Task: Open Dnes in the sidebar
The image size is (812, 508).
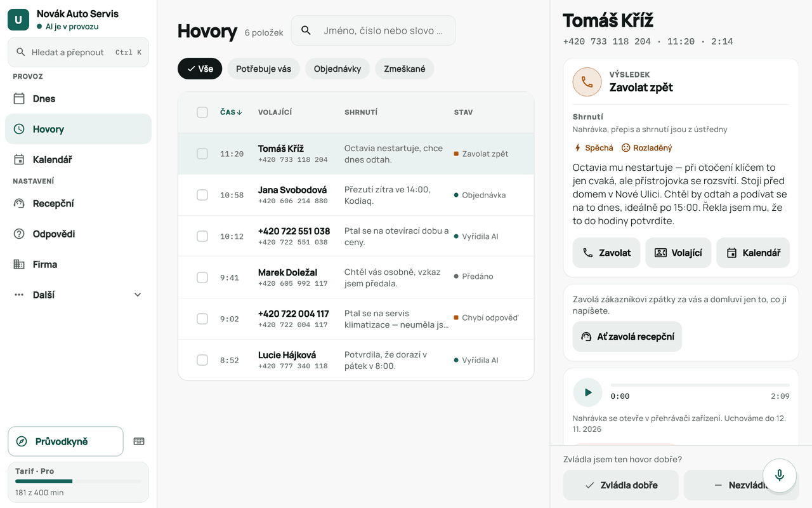Action: point(78,98)
